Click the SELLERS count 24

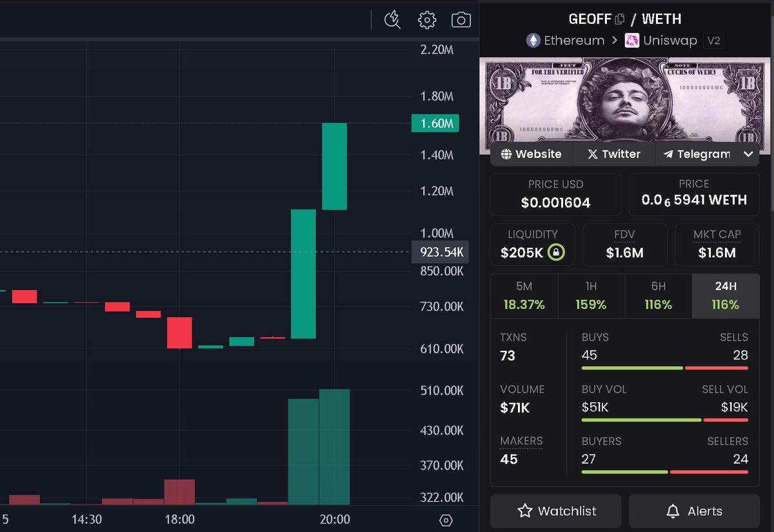pyautogui.click(x=740, y=458)
